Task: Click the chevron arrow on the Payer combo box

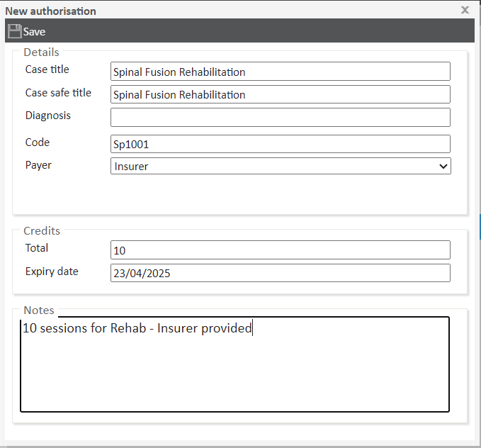Action: 443,166
